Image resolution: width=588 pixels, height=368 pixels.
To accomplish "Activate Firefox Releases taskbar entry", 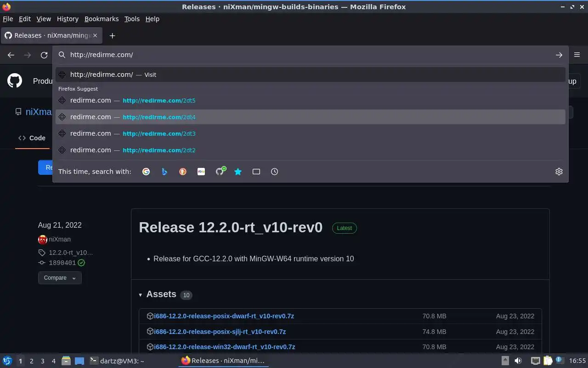I will coord(223,361).
